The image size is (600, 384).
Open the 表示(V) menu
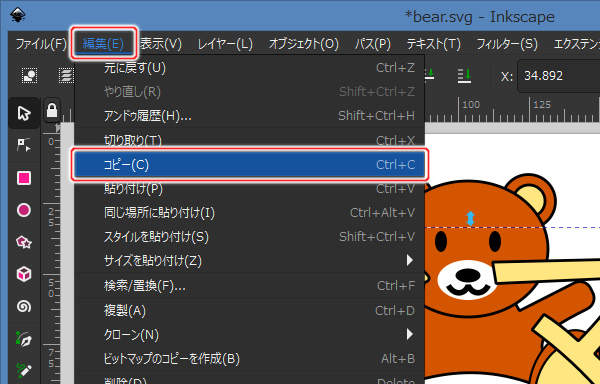[x=161, y=44]
